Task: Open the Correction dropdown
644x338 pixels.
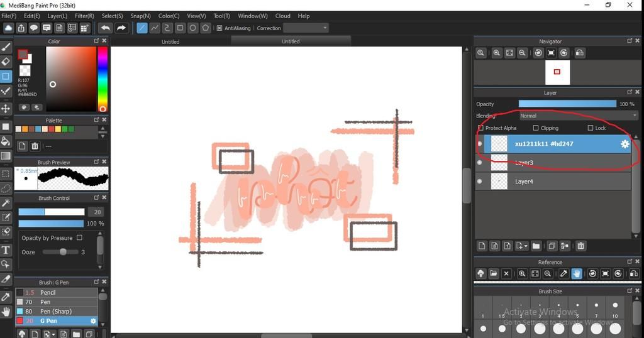Action: (306, 28)
